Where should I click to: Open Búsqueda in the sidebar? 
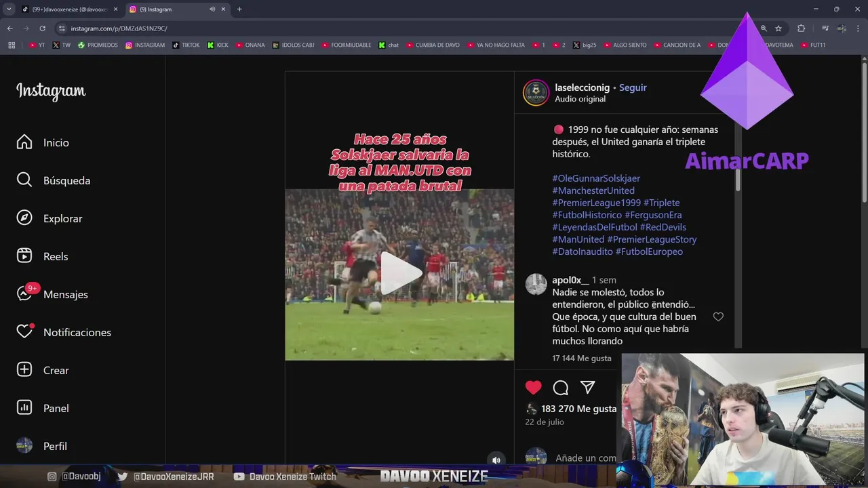[x=54, y=180]
